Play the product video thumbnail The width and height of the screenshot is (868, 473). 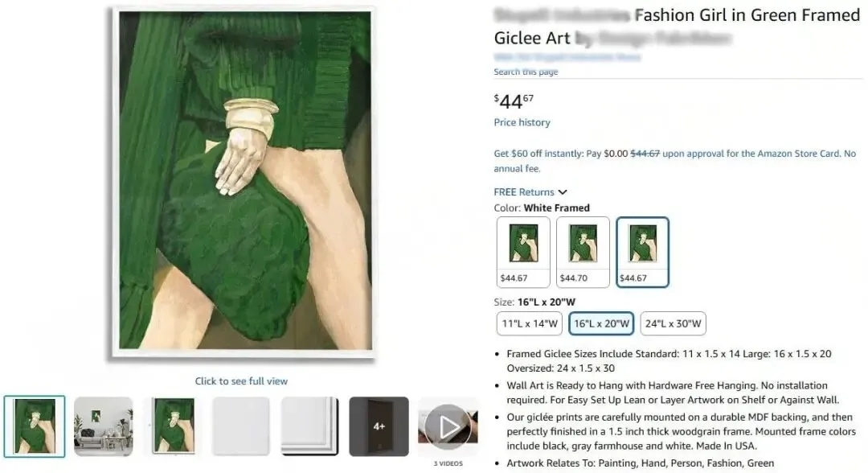tap(448, 426)
